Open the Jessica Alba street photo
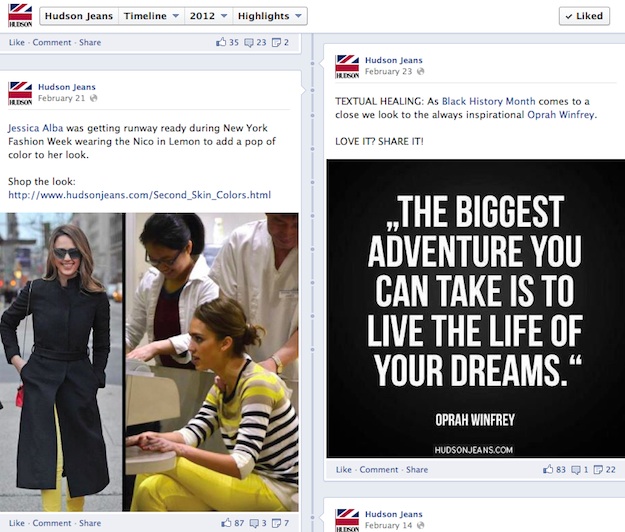 coord(61,362)
